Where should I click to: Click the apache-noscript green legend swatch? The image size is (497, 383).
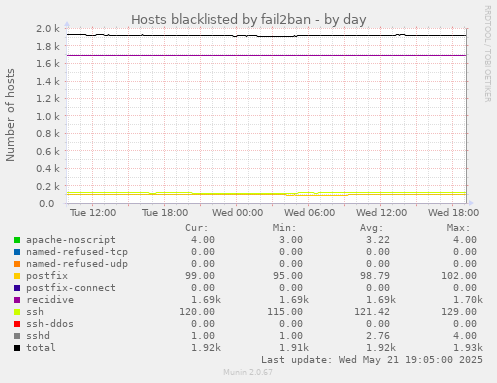pos(17,240)
